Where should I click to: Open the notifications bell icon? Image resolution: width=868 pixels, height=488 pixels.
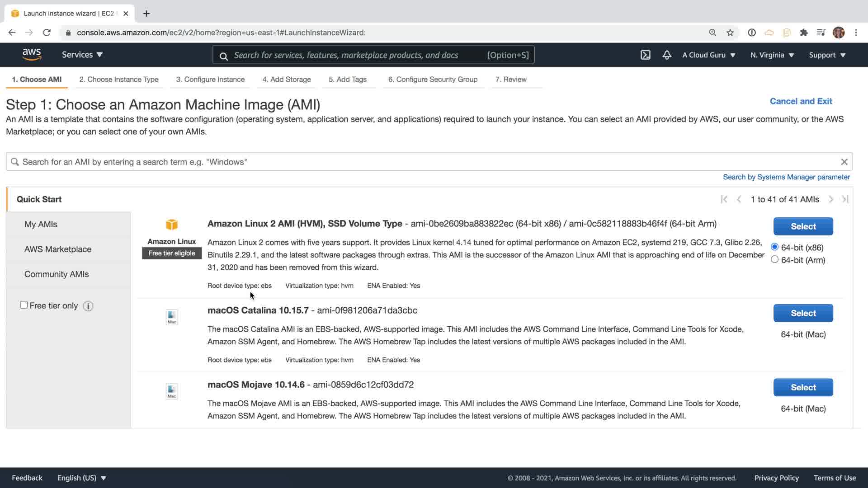click(667, 55)
